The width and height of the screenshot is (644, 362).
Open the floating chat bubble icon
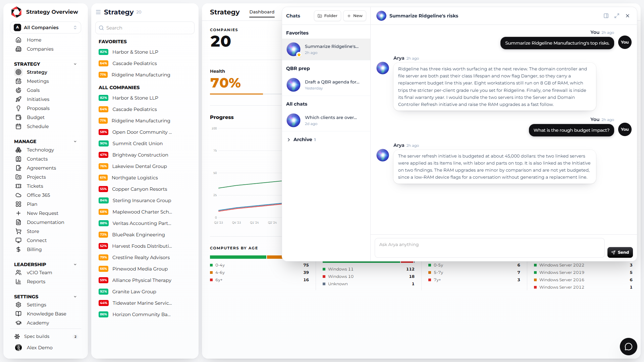(628, 346)
